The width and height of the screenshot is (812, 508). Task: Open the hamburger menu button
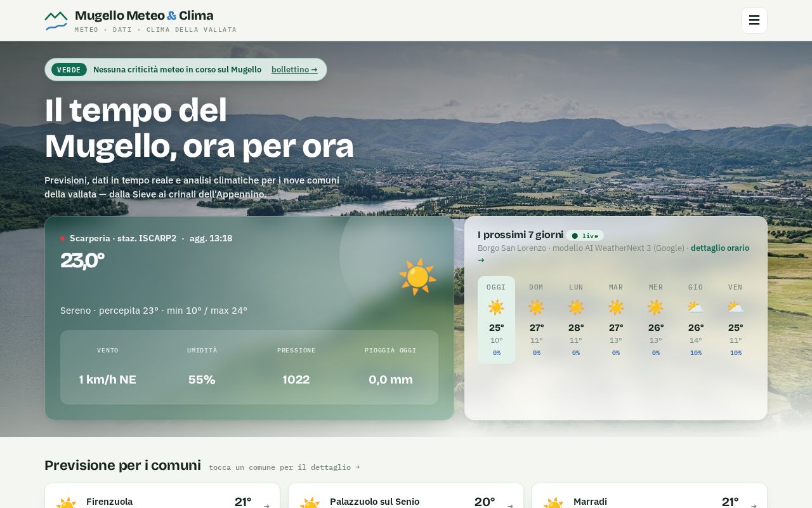[x=754, y=20]
